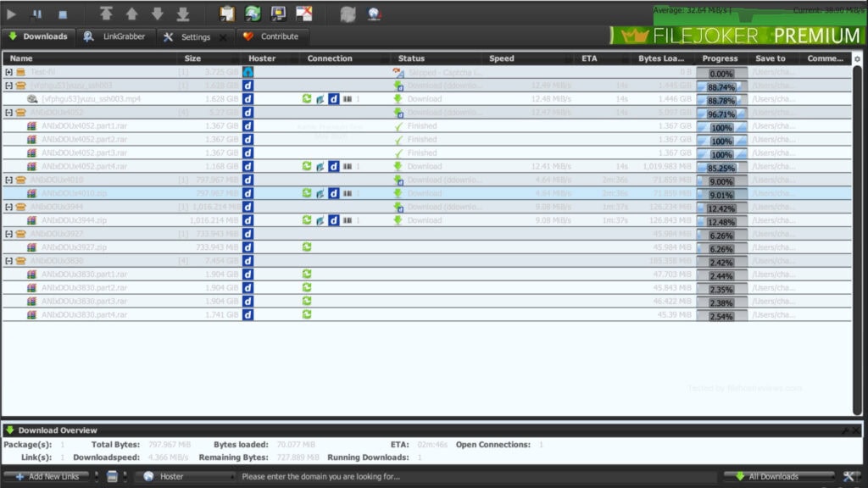The height and width of the screenshot is (488, 868).
Task: Click the vertical scrollbar of downloads table
Action: [x=858, y=240]
